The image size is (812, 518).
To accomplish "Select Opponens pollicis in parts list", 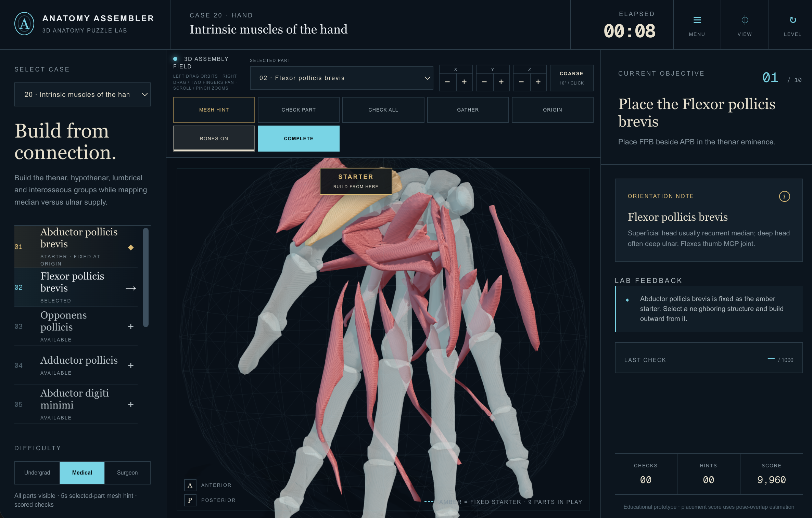I will point(76,326).
